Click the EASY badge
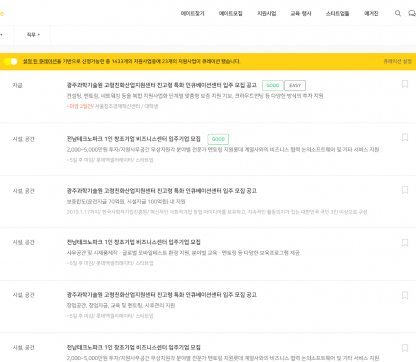The image size is (416, 362). coord(295,85)
